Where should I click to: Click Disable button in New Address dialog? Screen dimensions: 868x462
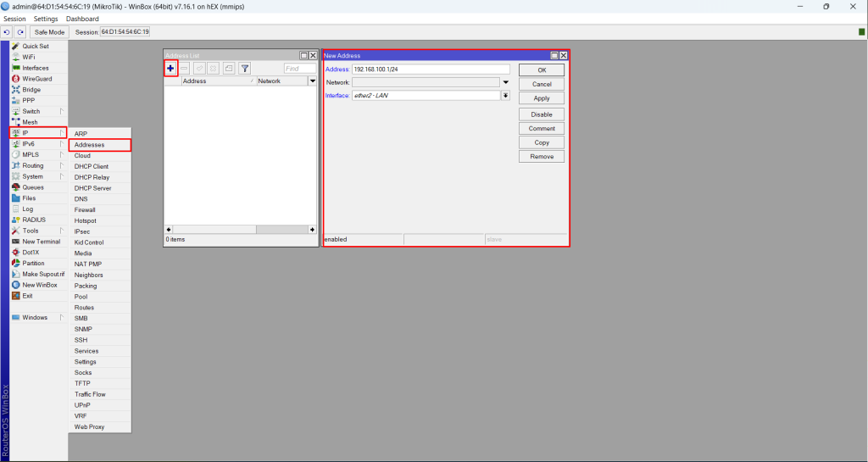(x=542, y=114)
